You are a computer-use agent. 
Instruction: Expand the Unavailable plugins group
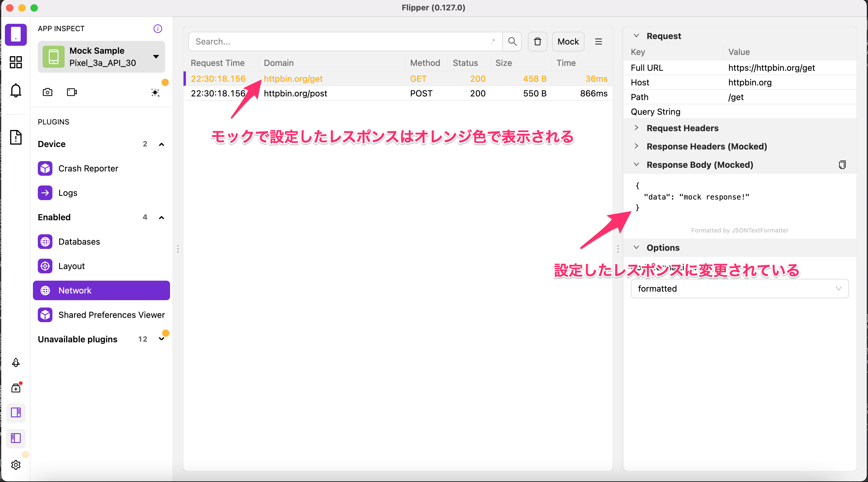[x=162, y=339]
